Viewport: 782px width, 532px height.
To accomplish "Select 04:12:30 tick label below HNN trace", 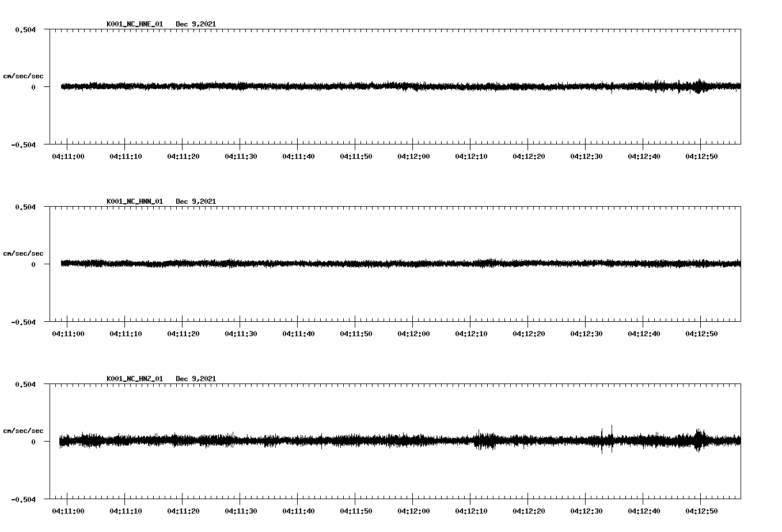I will (586, 334).
